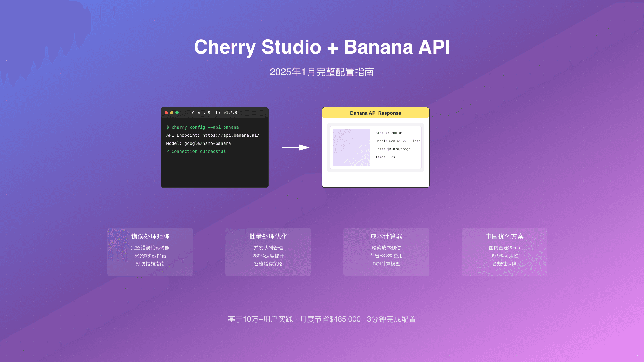Click the green zoom dot on terminal
The height and width of the screenshot is (362, 644).
[177, 113]
